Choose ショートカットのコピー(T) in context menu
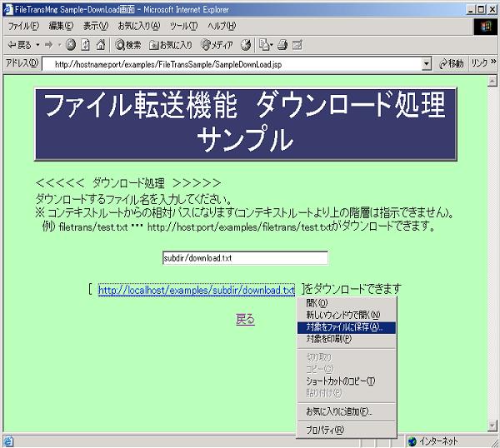Screen dimensions: 500x448 click(340, 381)
